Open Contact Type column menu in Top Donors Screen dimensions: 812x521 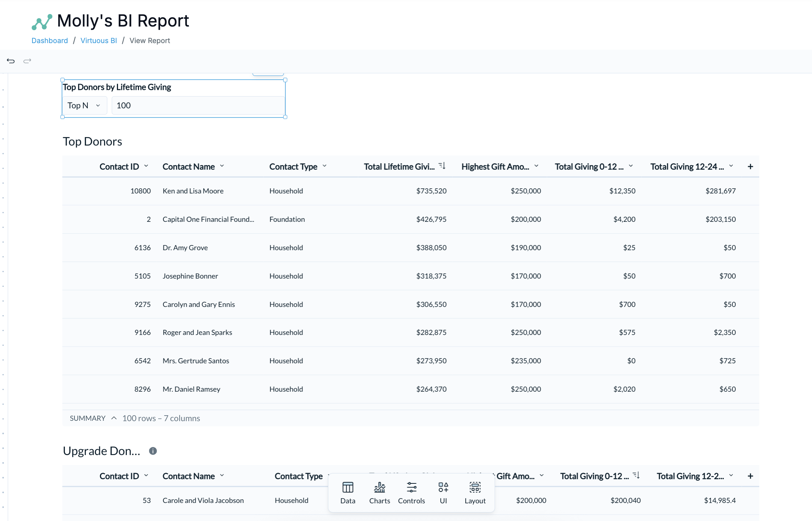[x=325, y=166]
